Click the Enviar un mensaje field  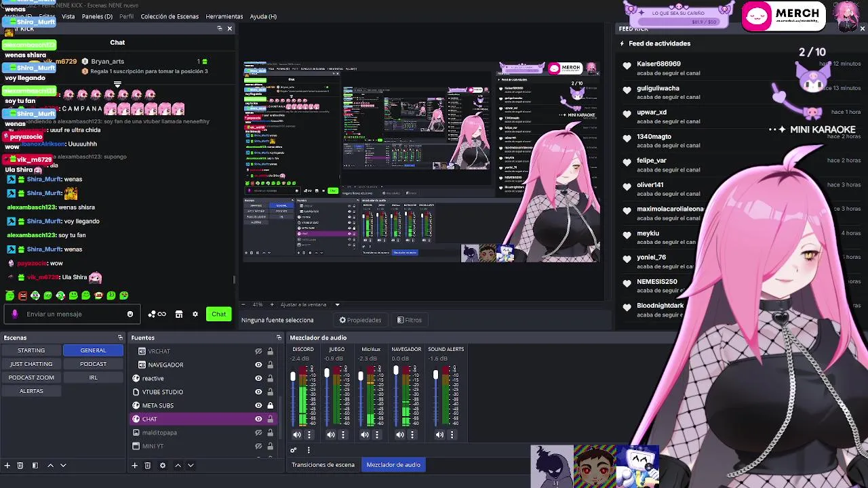[x=73, y=314]
